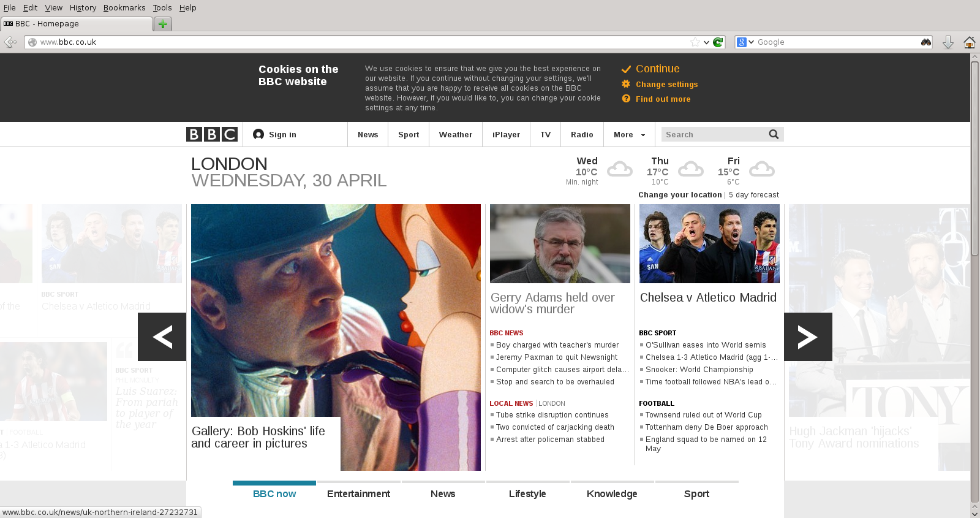Click the Gerry Adams photo thumbnail
980x518 pixels.
point(560,243)
